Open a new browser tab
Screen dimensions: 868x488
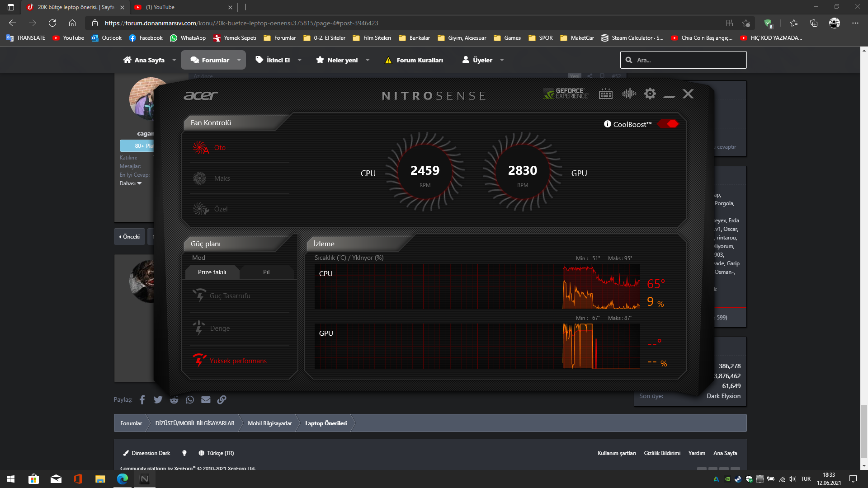[x=246, y=7]
